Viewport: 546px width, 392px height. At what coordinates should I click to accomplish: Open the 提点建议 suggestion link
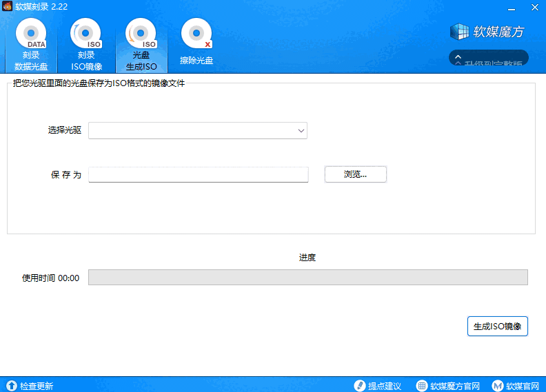coord(385,386)
